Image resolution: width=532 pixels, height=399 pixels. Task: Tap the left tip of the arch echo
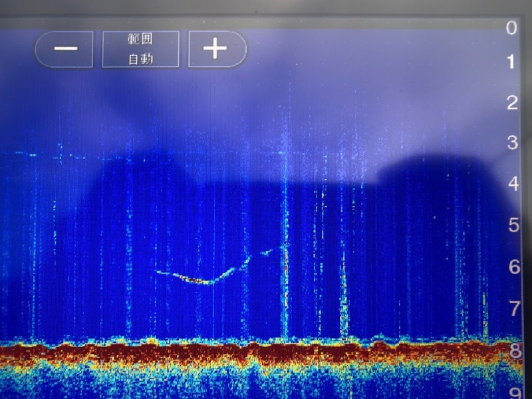click(x=158, y=271)
